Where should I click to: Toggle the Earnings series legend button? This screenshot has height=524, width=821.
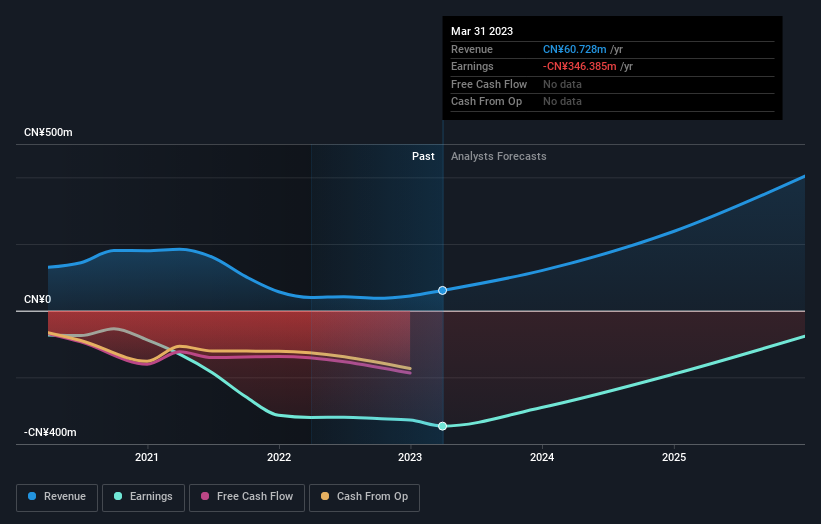[143, 497]
